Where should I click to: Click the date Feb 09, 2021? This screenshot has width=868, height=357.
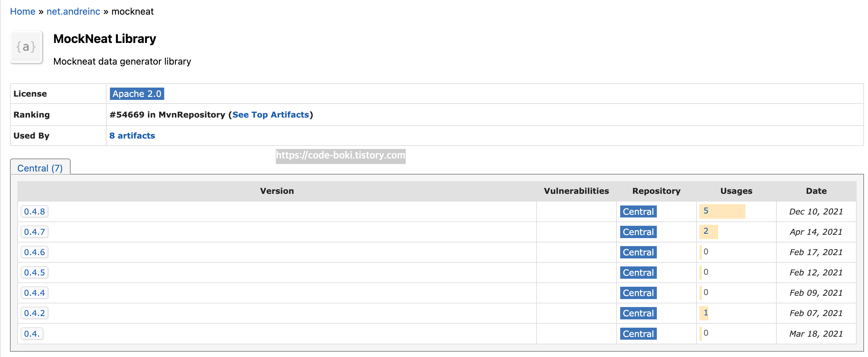tap(816, 293)
